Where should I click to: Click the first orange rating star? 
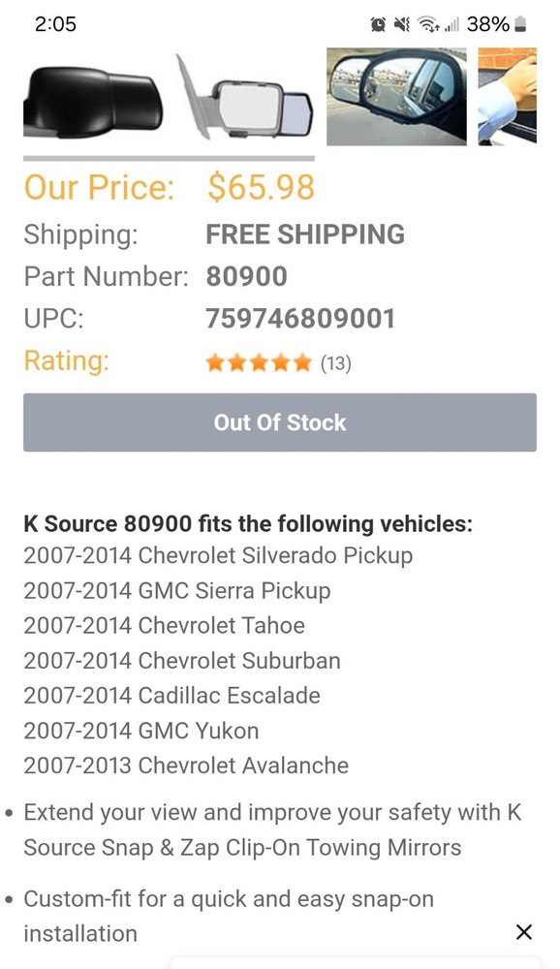coord(215,361)
